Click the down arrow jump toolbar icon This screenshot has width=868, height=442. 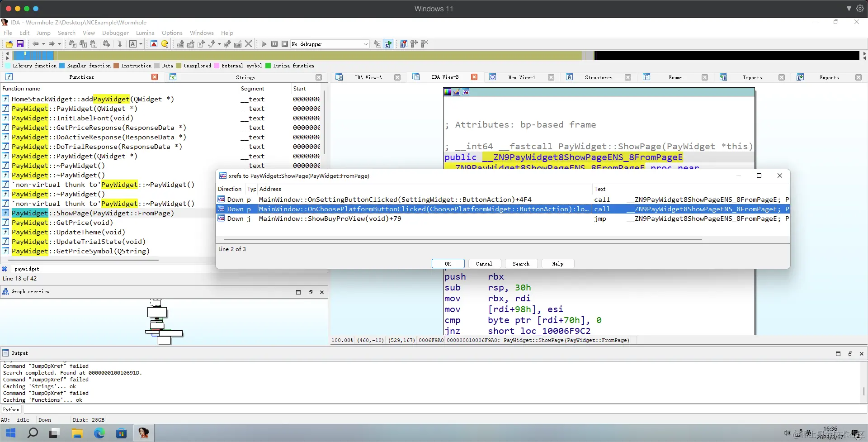(120, 44)
